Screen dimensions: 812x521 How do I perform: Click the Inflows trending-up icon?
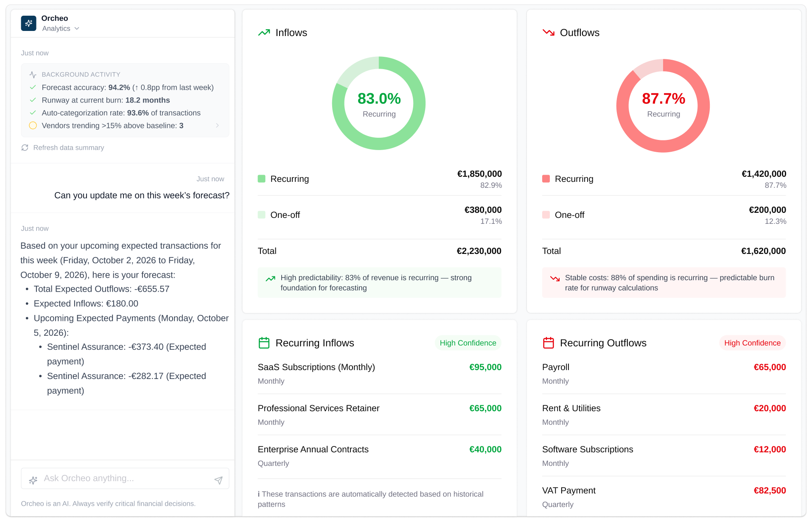[264, 33]
